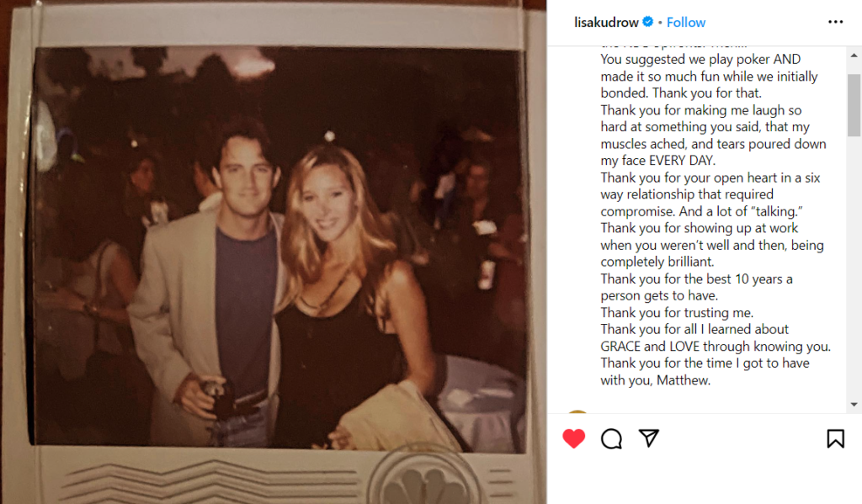The image size is (862, 504).
Task: Follow the lisakudrow account
Action: pyautogui.click(x=685, y=23)
